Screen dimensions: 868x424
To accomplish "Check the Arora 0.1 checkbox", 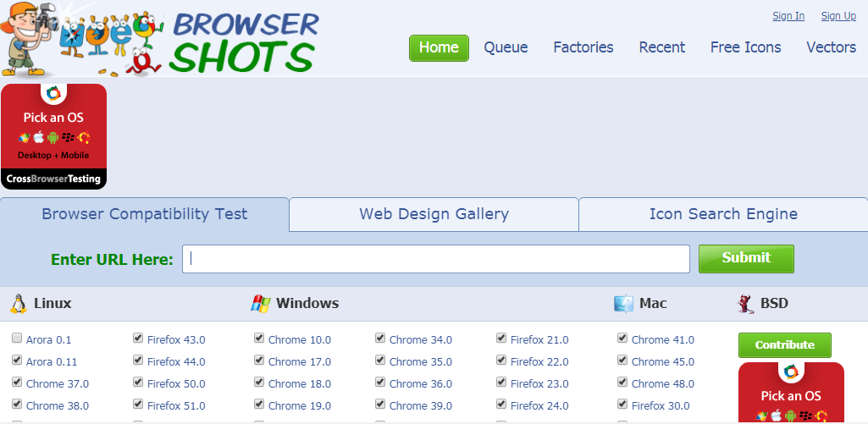I will click(17, 338).
